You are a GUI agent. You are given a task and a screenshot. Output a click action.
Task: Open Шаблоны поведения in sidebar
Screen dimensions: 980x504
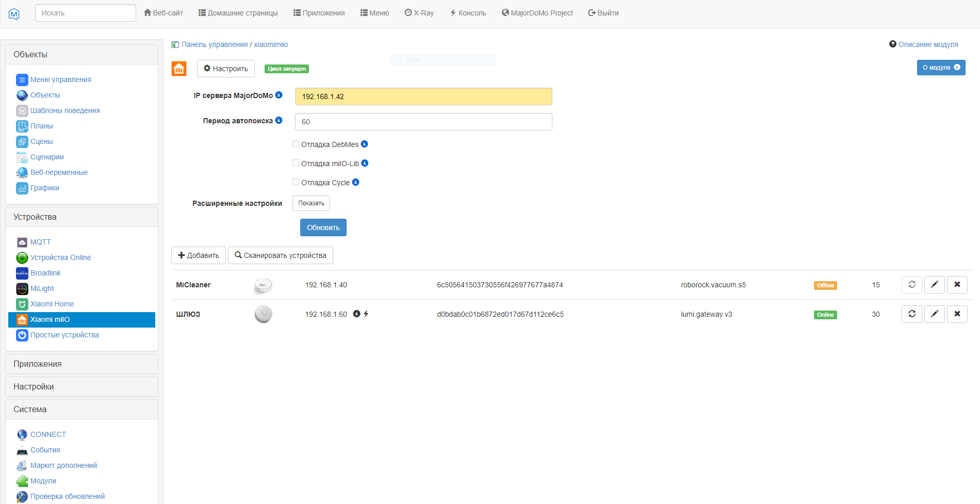click(x=65, y=110)
